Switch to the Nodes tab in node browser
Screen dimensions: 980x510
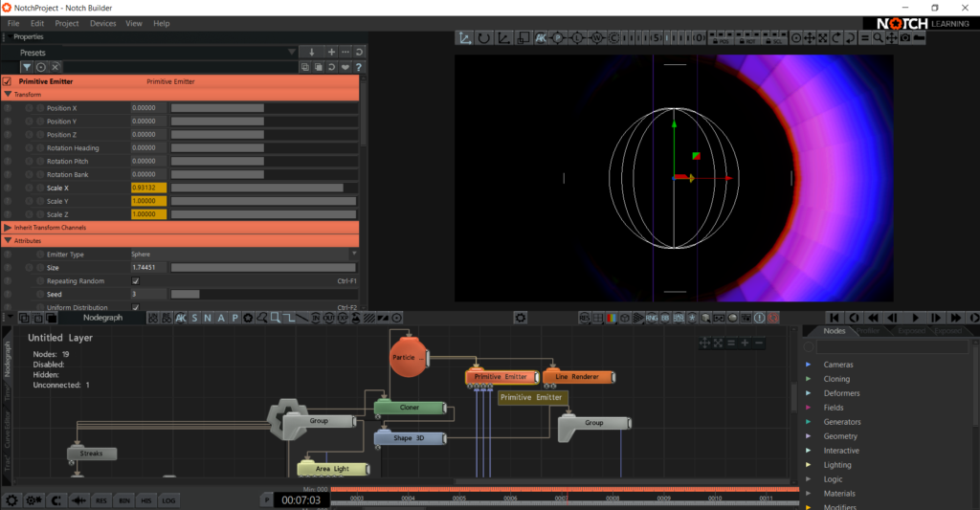[834, 331]
